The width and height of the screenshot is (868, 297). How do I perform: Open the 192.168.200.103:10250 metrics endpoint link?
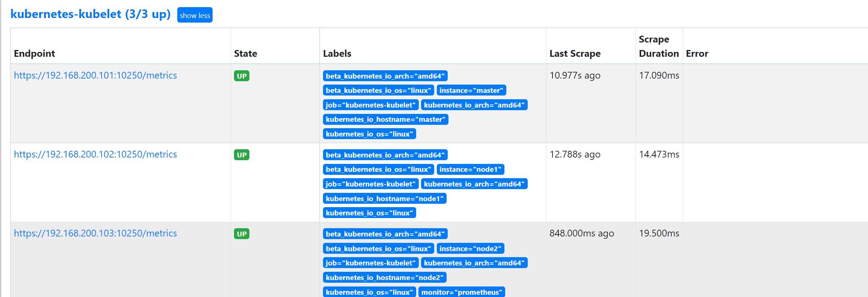[x=95, y=233]
